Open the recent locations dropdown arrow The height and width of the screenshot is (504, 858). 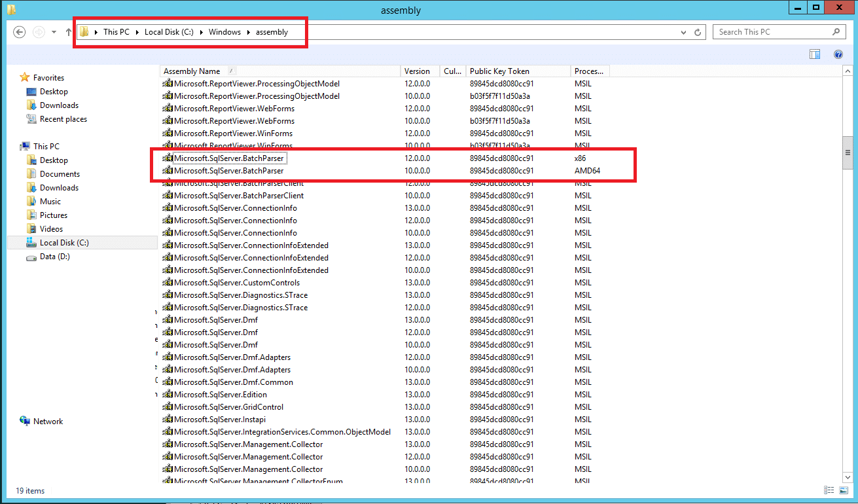point(54,32)
